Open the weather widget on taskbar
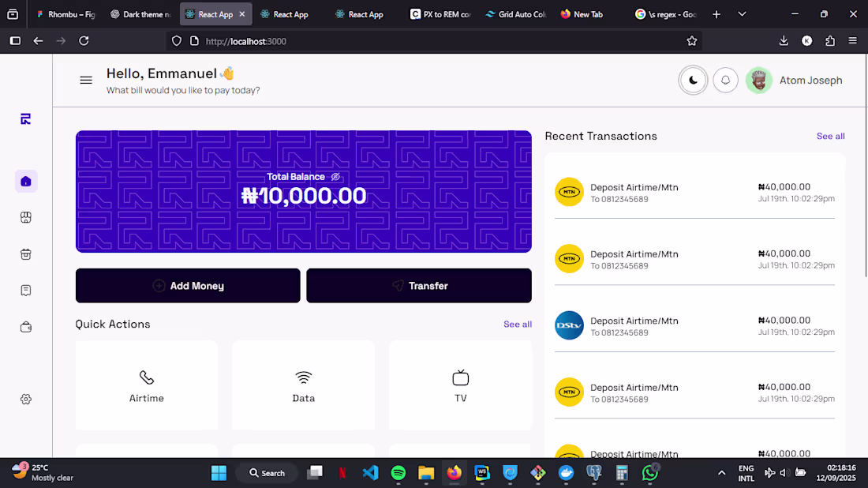The height and width of the screenshot is (488, 868). [43, 472]
